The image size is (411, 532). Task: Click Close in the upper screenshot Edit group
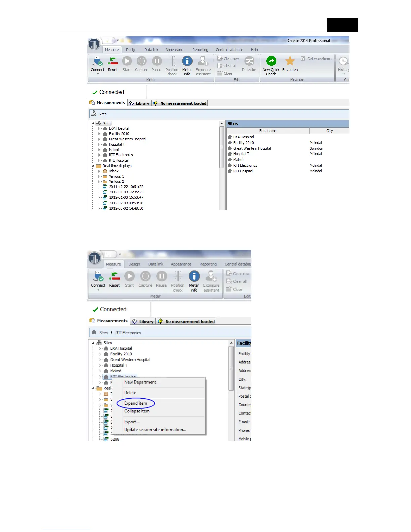click(x=225, y=73)
